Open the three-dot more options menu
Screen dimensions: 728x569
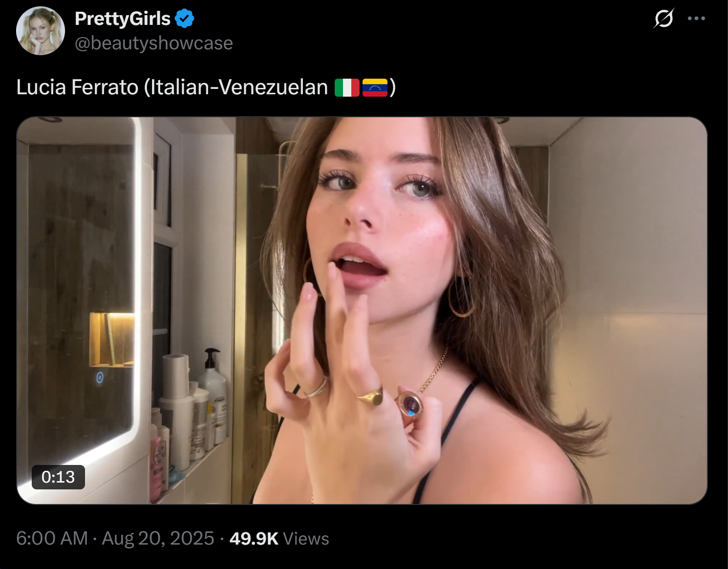696,19
